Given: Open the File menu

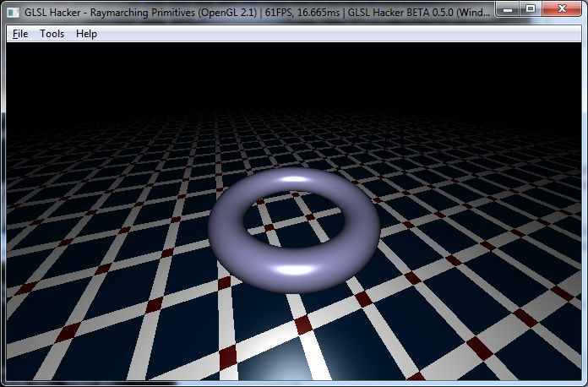Looking at the screenshot, I should [20, 34].
